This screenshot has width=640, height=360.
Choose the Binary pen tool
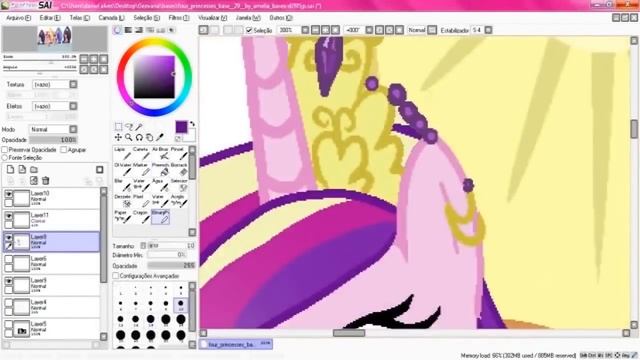click(x=160, y=217)
